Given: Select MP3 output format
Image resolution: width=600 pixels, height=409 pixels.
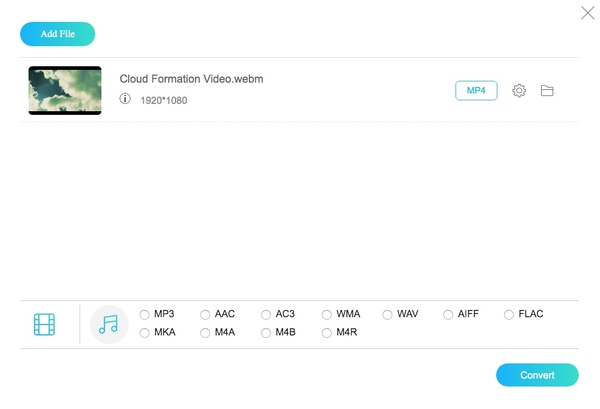Looking at the screenshot, I should 145,314.
